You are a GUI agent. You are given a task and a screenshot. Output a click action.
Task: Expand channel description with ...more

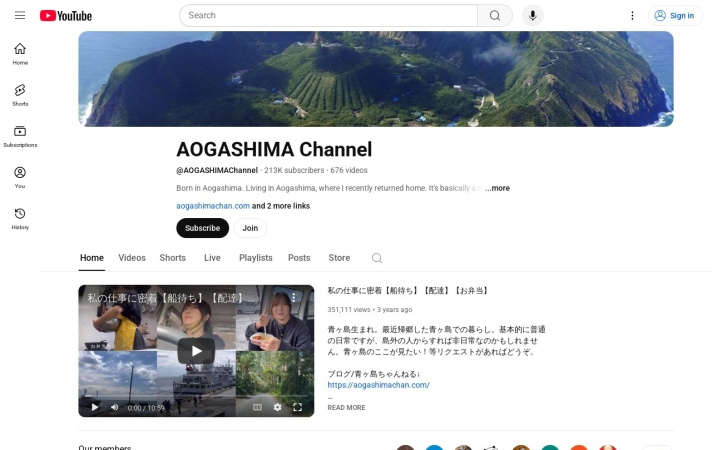(497, 188)
